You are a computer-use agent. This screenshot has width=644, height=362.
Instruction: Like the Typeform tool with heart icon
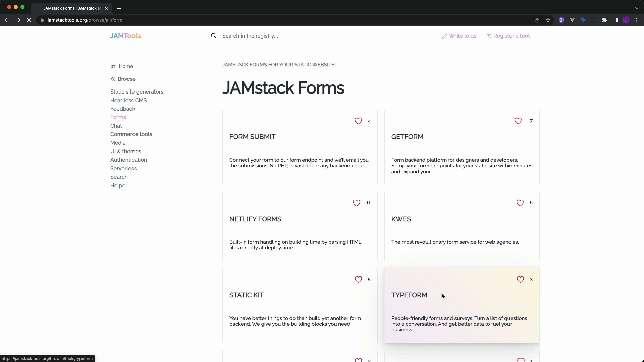520,280
